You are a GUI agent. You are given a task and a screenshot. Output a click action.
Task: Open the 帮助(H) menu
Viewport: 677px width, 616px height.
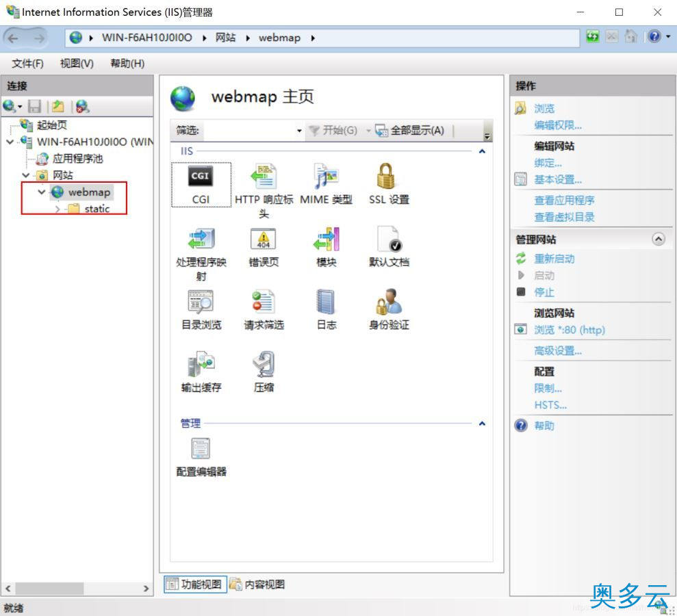127,64
